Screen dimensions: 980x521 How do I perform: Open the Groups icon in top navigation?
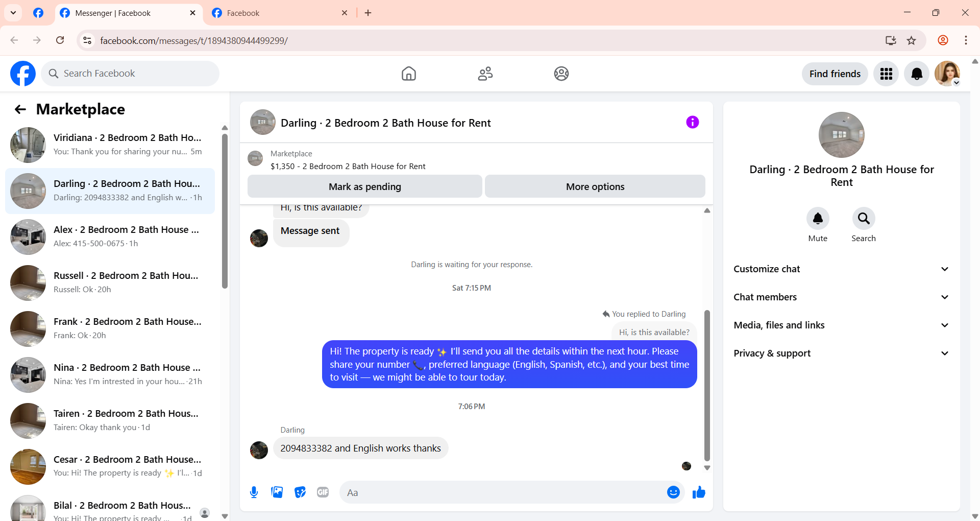(561, 74)
